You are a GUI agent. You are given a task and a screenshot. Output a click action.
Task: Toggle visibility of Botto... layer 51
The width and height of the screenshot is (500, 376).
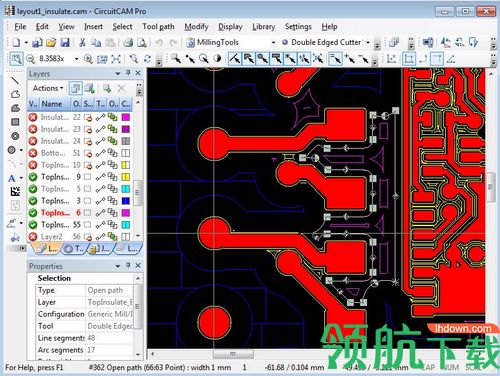click(33, 153)
